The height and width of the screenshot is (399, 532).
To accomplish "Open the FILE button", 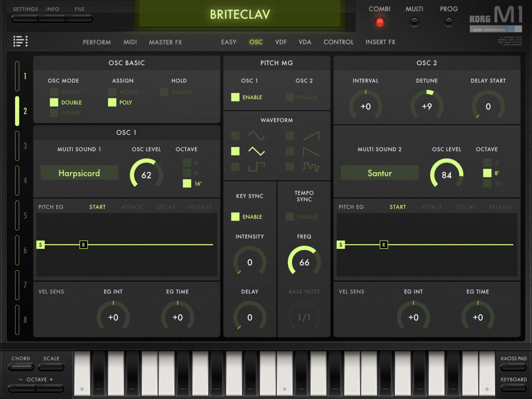I will click(x=80, y=19).
